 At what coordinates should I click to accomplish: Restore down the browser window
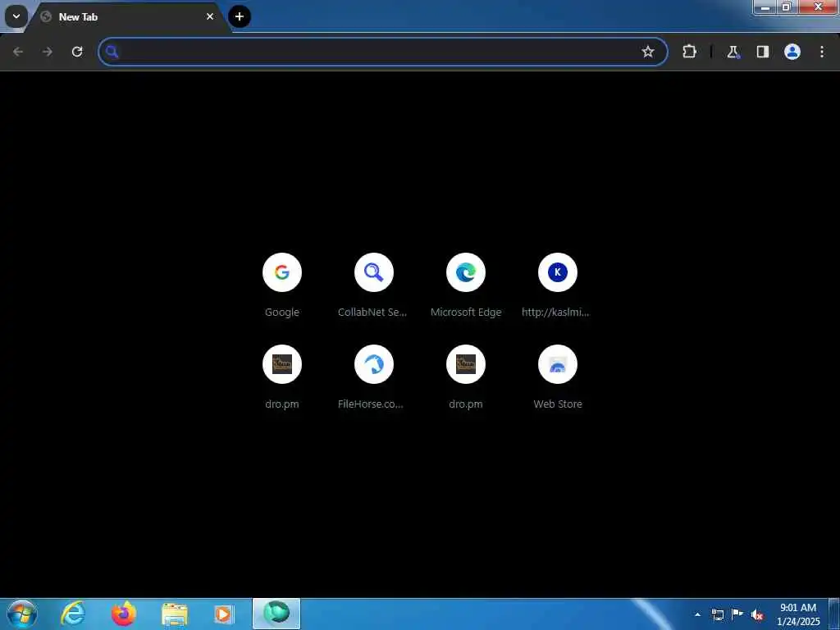[x=787, y=7]
